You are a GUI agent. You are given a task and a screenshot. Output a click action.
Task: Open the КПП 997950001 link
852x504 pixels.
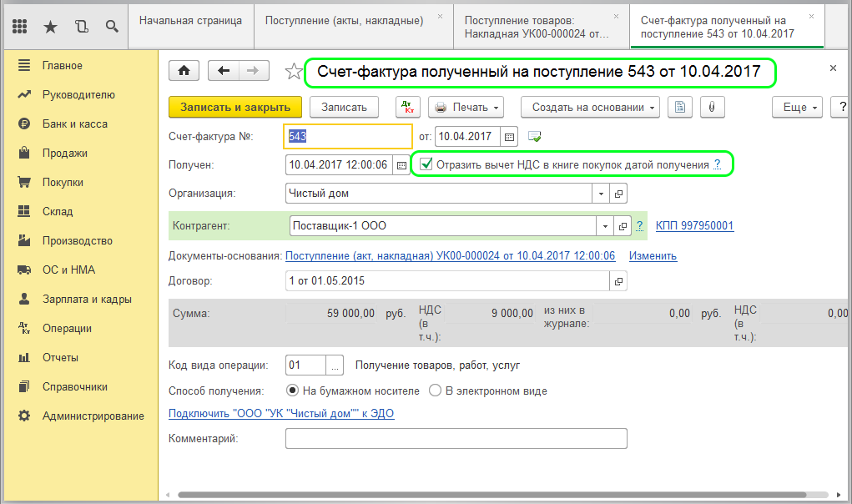[x=694, y=226]
